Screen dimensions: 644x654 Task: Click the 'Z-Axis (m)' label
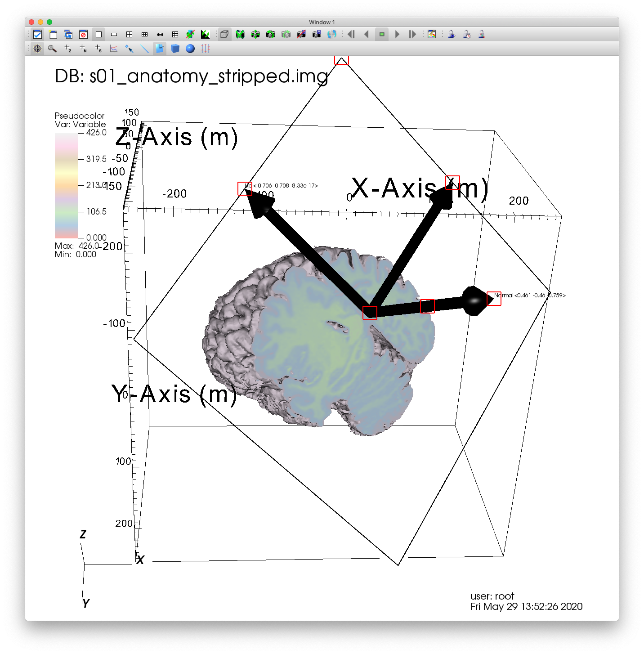click(x=177, y=137)
